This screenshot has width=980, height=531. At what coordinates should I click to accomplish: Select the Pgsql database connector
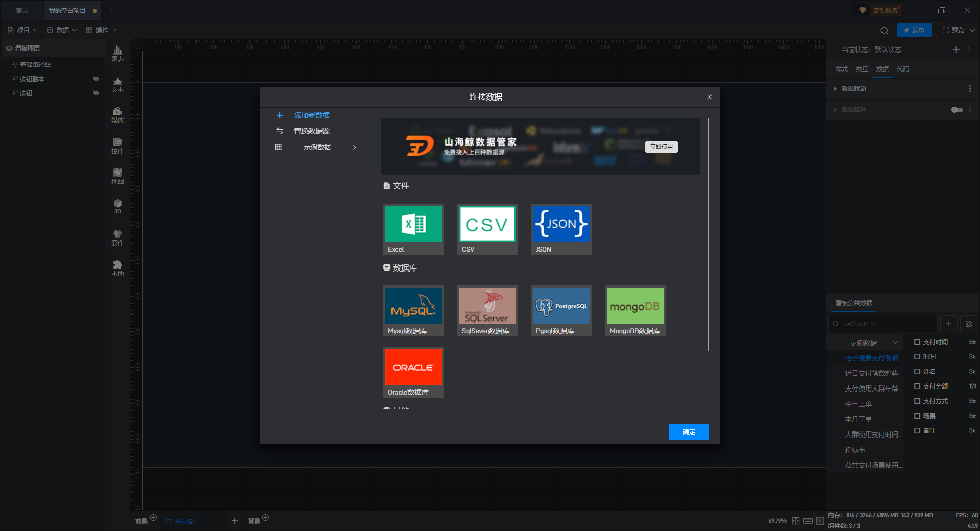561,310
